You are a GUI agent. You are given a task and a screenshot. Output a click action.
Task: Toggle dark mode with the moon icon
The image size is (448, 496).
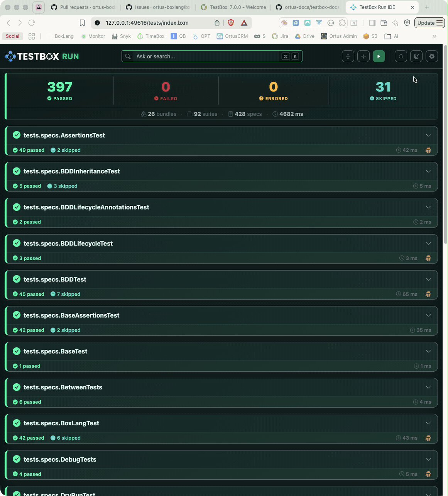coord(416,56)
